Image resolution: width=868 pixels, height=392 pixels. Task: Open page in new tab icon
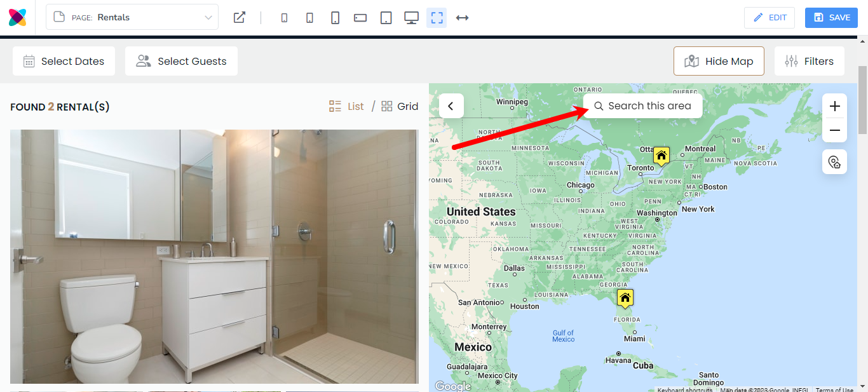click(240, 17)
